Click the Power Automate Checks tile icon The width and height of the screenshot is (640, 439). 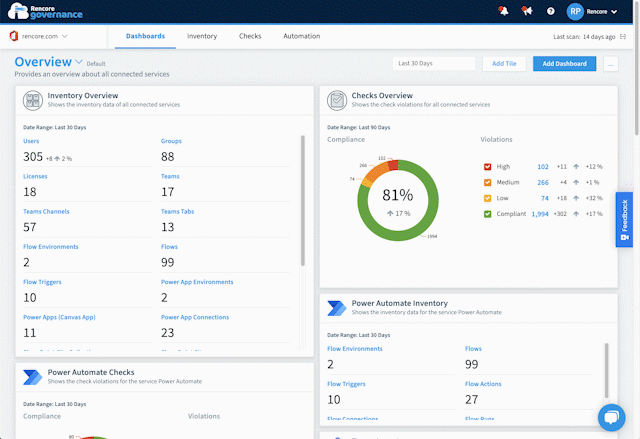click(33, 377)
